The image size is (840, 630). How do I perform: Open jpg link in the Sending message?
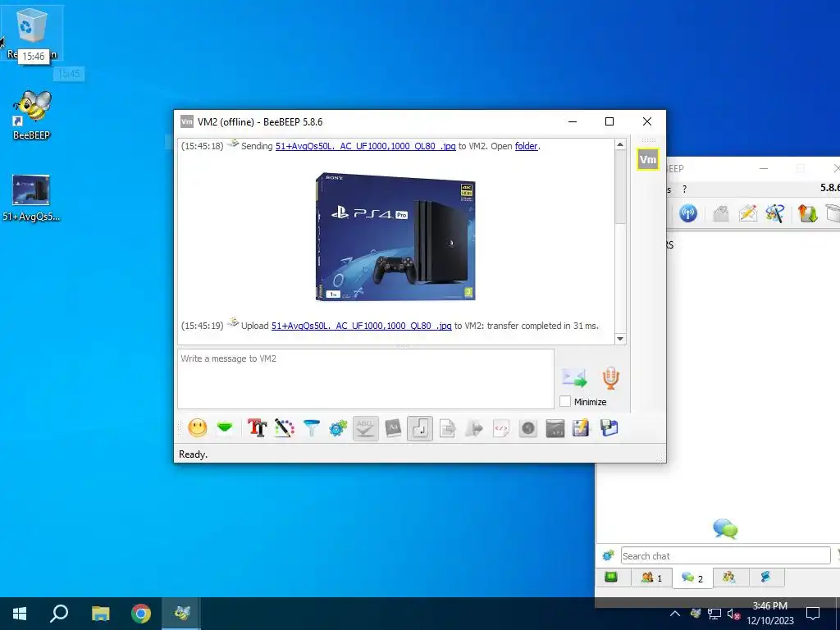pos(365,146)
